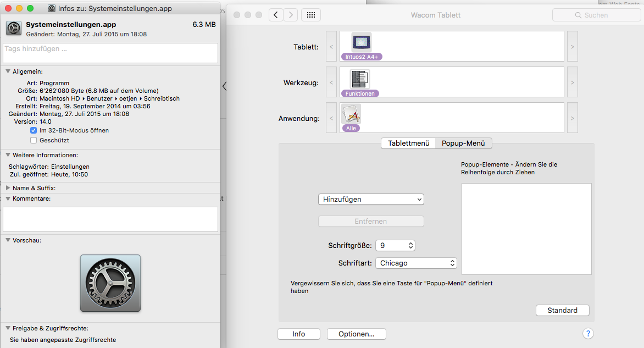Image resolution: width=644 pixels, height=348 pixels.
Task: Switch to the Tablettmenü tab
Action: tap(409, 143)
